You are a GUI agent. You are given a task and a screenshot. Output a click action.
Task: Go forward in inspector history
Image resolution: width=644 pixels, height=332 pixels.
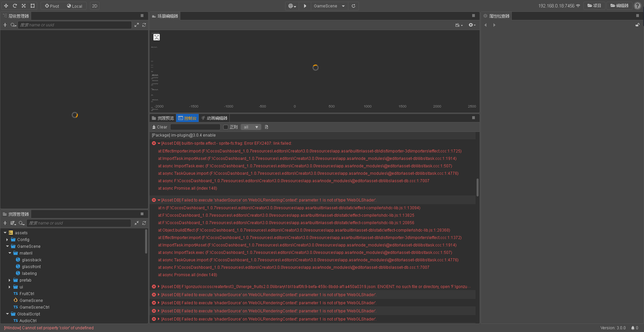point(494,25)
